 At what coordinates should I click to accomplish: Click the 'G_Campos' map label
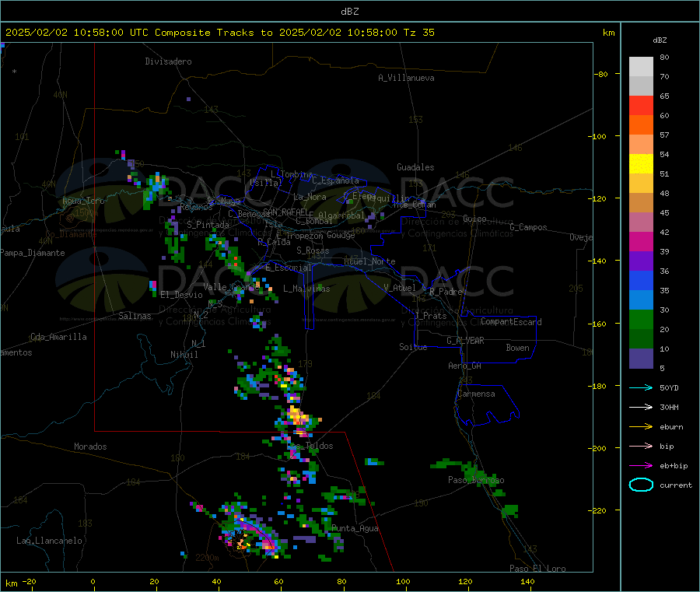tap(528, 227)
